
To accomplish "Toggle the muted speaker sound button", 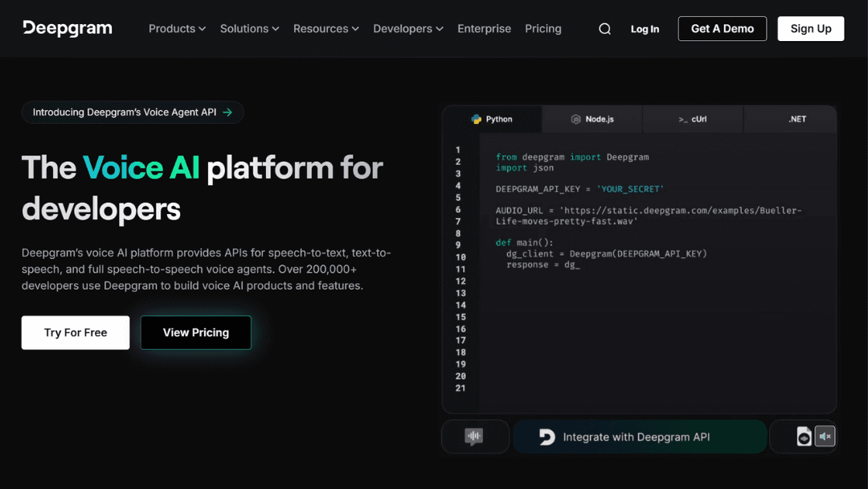I will (x=825, y=437).
